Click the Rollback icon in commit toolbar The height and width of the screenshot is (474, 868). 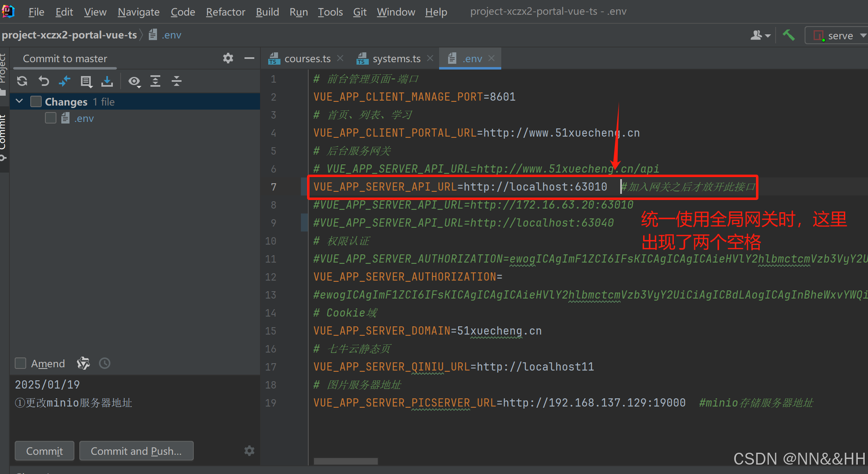(x=43, y=81)
